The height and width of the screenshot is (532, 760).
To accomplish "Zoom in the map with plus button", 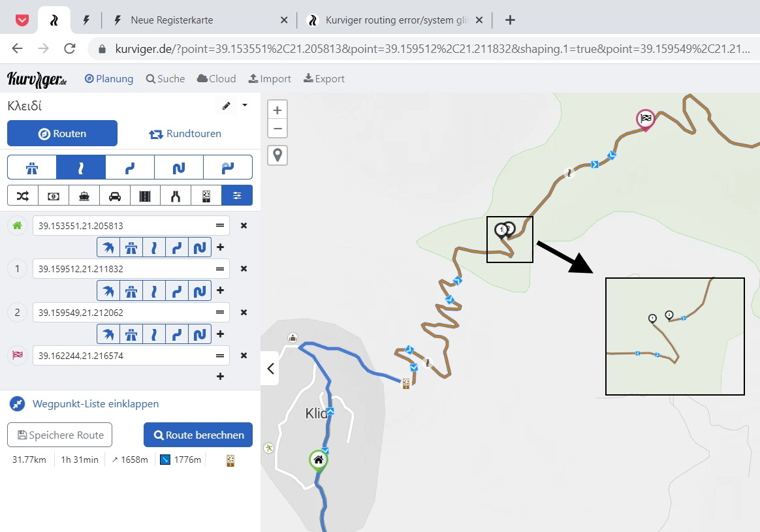I will click(x=277, y=110).
